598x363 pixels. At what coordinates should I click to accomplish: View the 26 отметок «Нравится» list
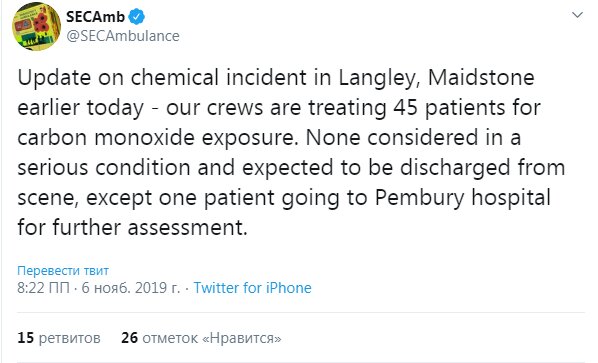tap(201, 338)
